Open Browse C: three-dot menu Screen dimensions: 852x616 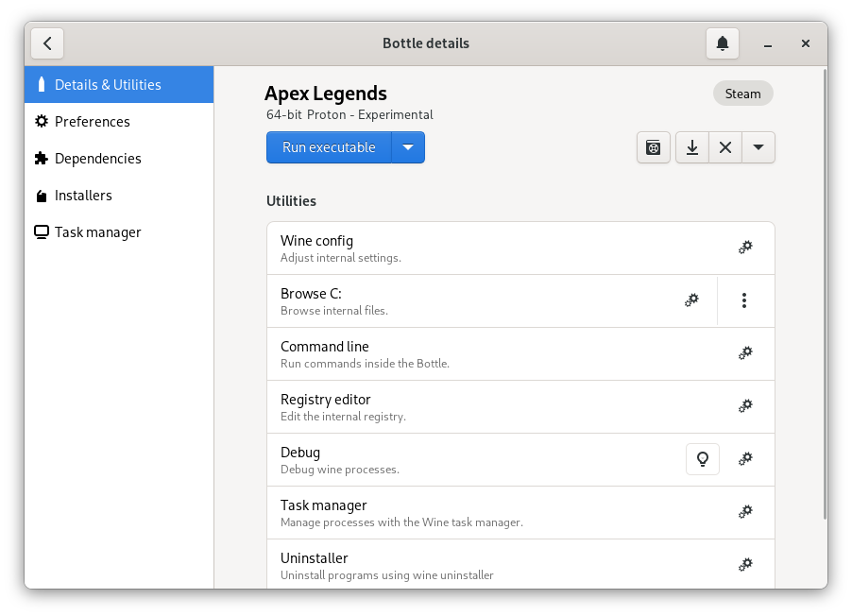click(x=744, y=300)
